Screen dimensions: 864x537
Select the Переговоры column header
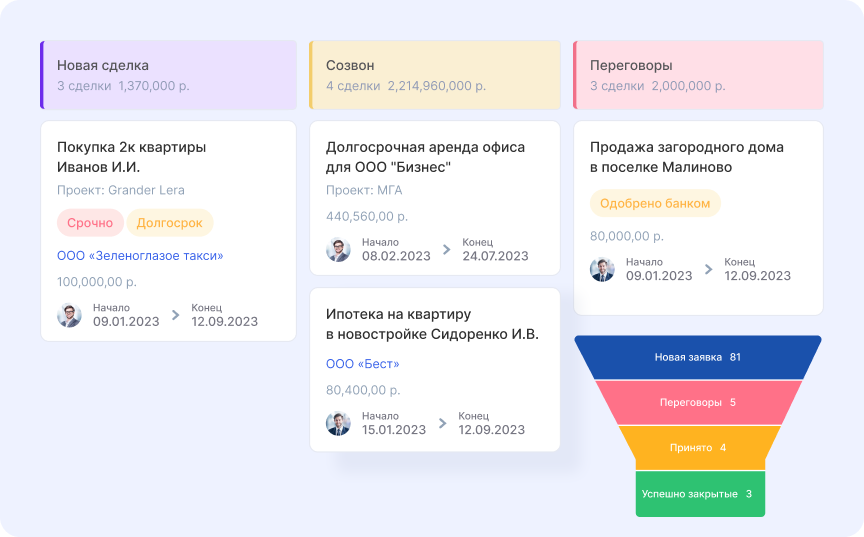[x=698, y=75]
